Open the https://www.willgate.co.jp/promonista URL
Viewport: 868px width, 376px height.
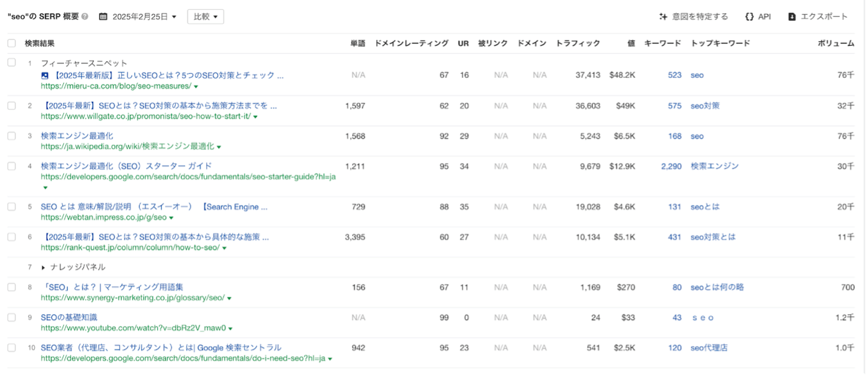tap(146, 116)
